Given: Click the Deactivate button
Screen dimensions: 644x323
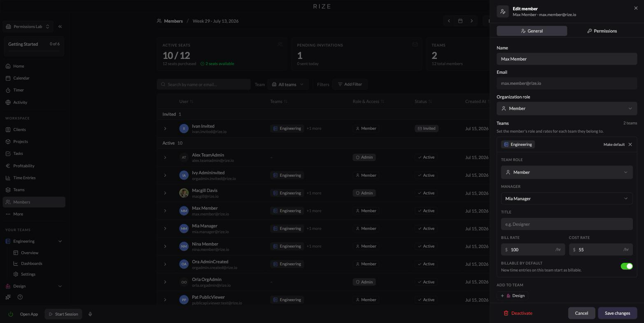Looking at the screenshot, I should (518, 313).
